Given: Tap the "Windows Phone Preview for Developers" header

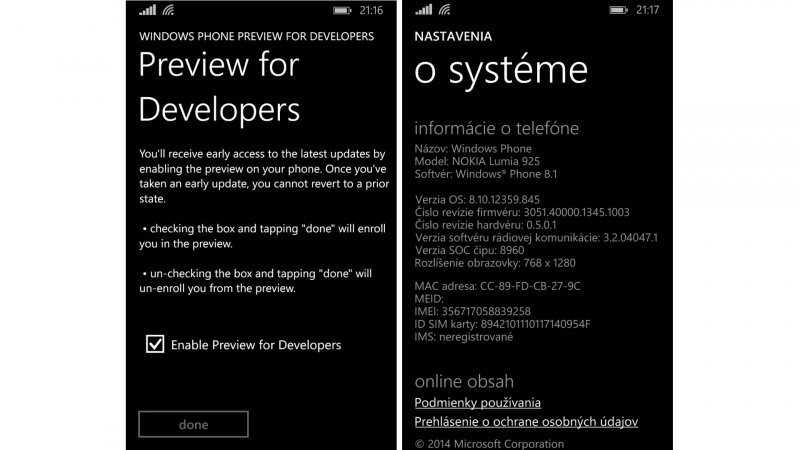Looking at the screenshot, I should 256,36.
